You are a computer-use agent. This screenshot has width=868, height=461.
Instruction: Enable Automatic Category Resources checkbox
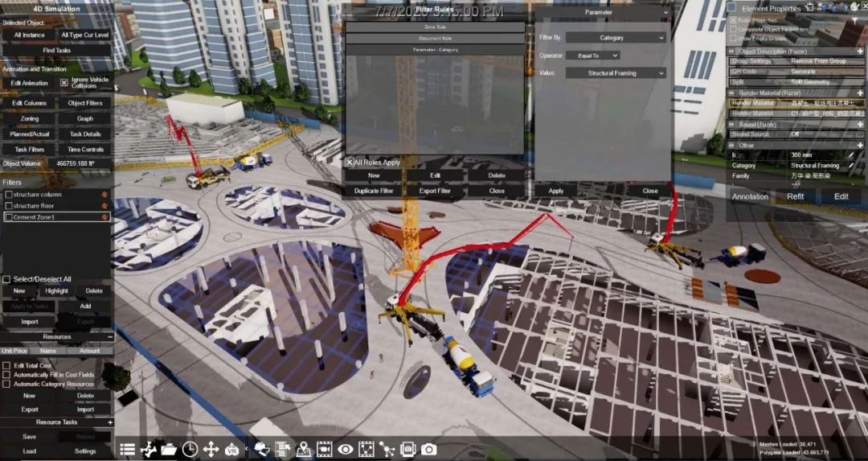click(6, 384)
